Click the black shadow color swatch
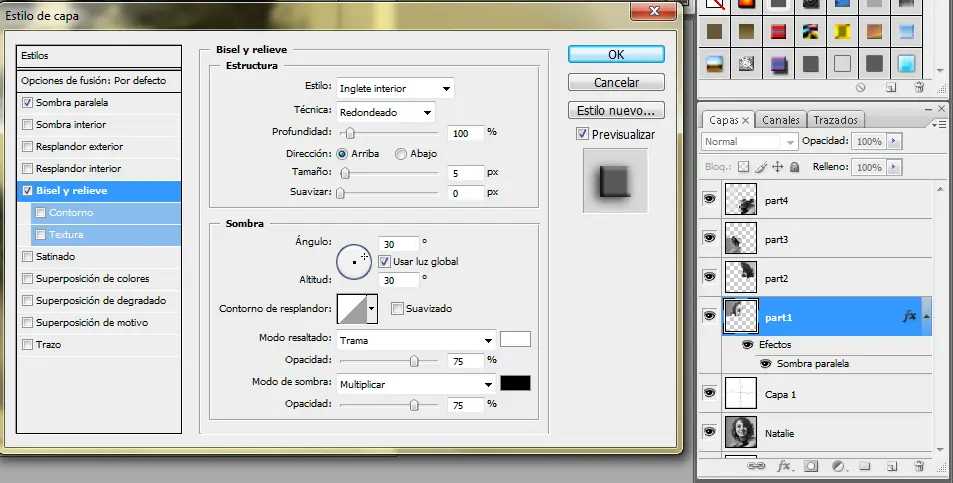Screen dimensions: 953x483 coord(515,384)
